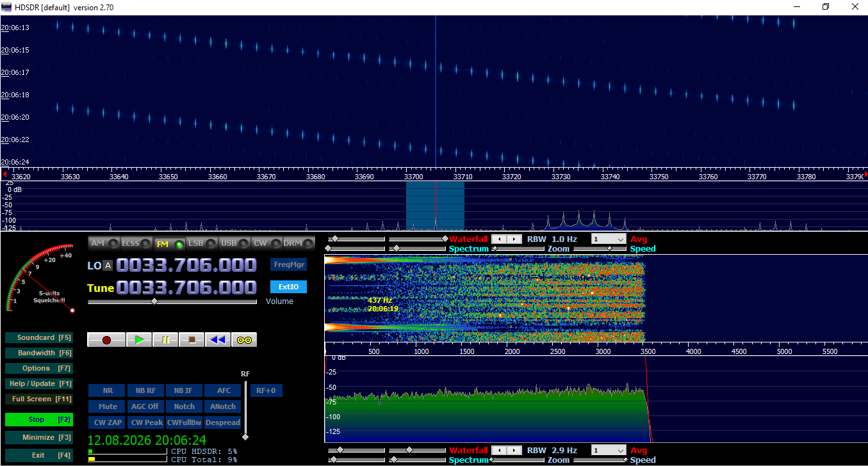Select DRM demodulation mode
The image size is (868, 466).
tap(299, 243)
